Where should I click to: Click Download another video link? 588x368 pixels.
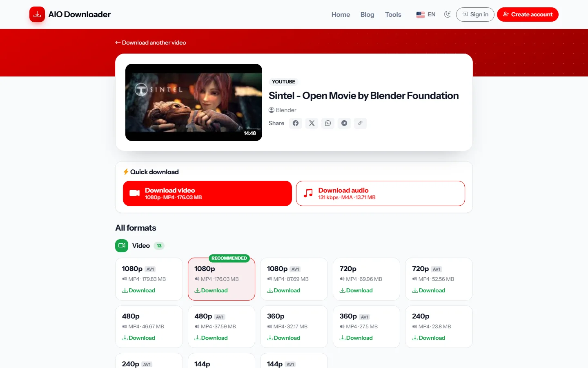pos(151,43)
